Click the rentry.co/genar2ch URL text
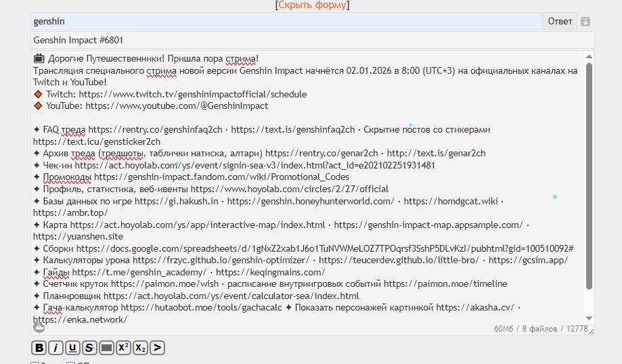Viewport: 622px width, 364px height. (x=321, y=153)
